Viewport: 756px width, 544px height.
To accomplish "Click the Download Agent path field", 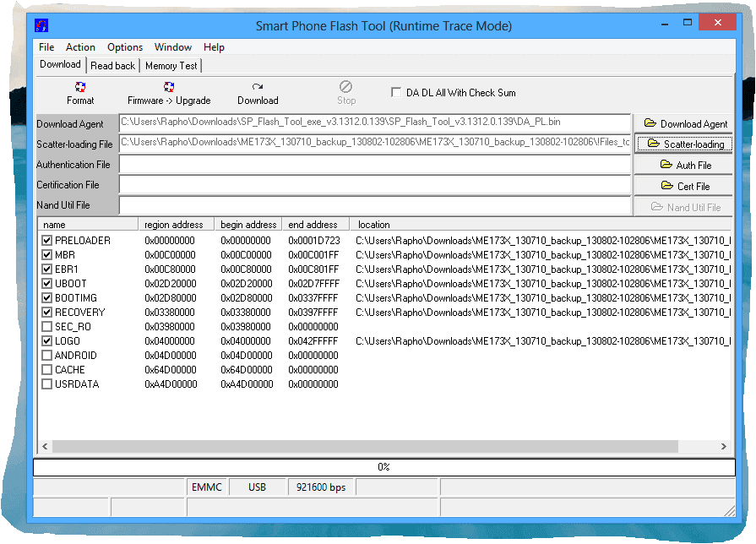I will (x=375, y=122).
